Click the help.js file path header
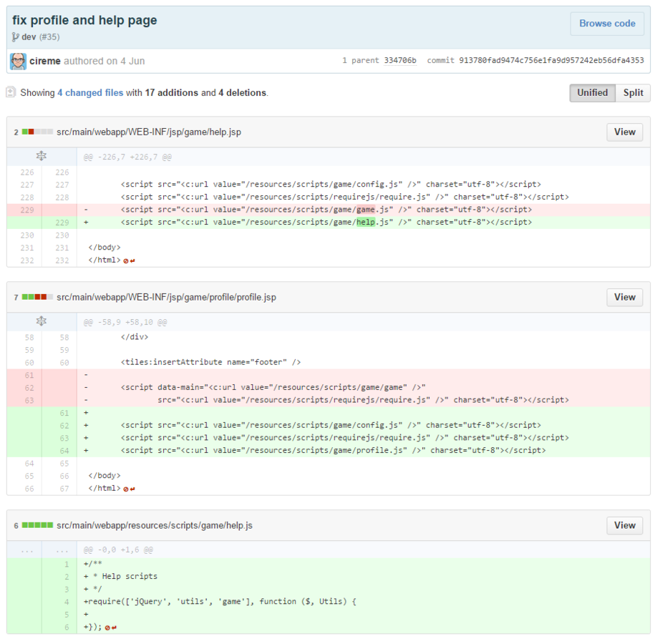 (x=155, y=525)
